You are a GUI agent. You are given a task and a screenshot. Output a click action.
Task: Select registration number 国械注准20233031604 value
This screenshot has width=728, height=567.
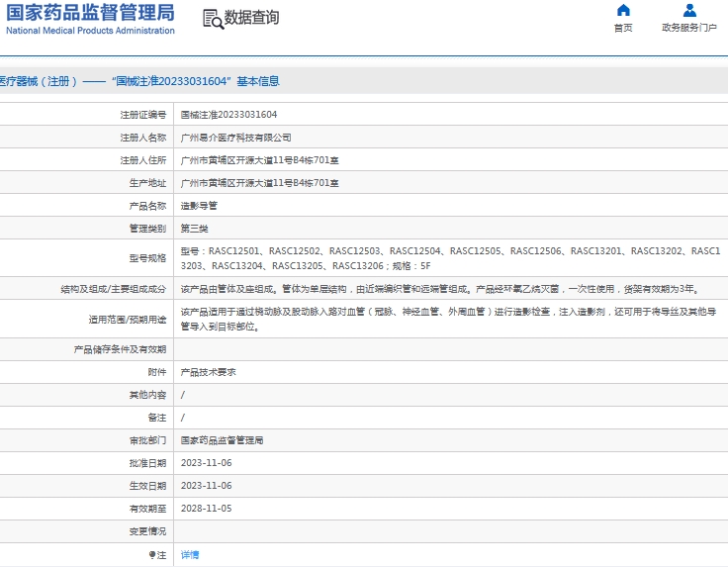[228, 115]
